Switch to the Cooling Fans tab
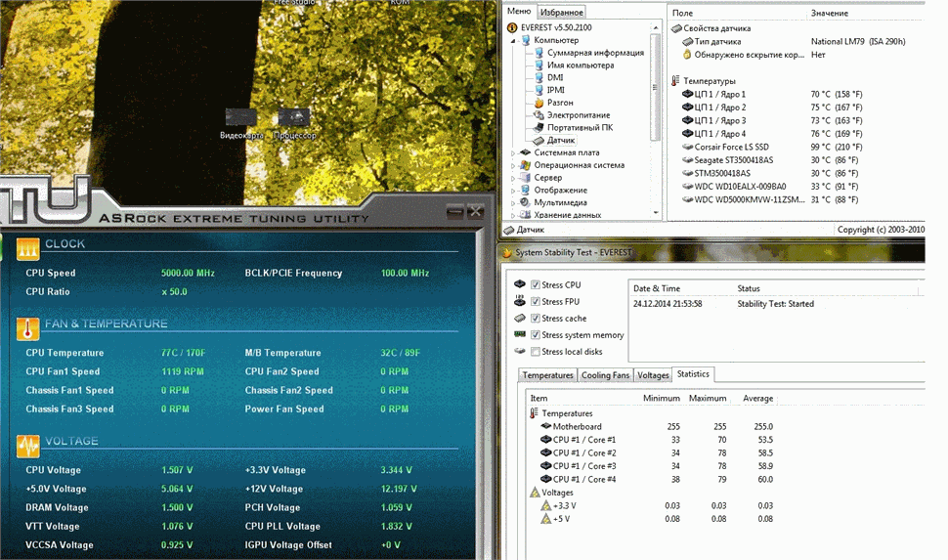Image resolution: width=948 pixels, height=560 pixels. 605,375
